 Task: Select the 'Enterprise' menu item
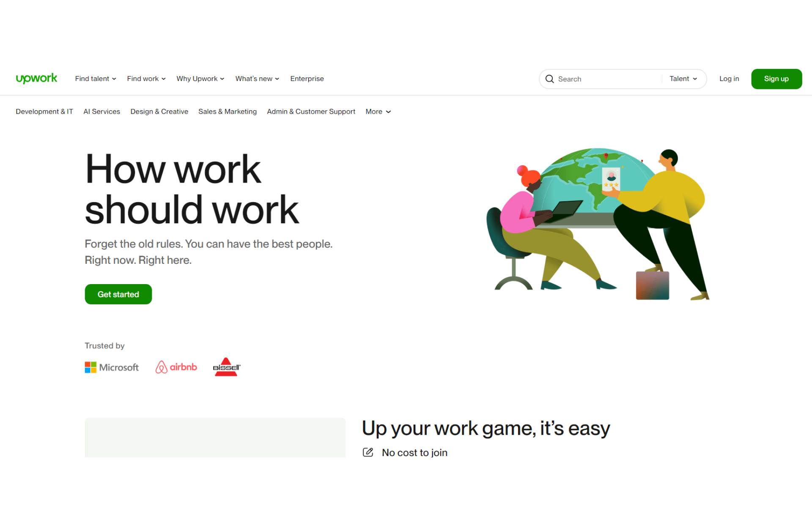pos(307,78)
